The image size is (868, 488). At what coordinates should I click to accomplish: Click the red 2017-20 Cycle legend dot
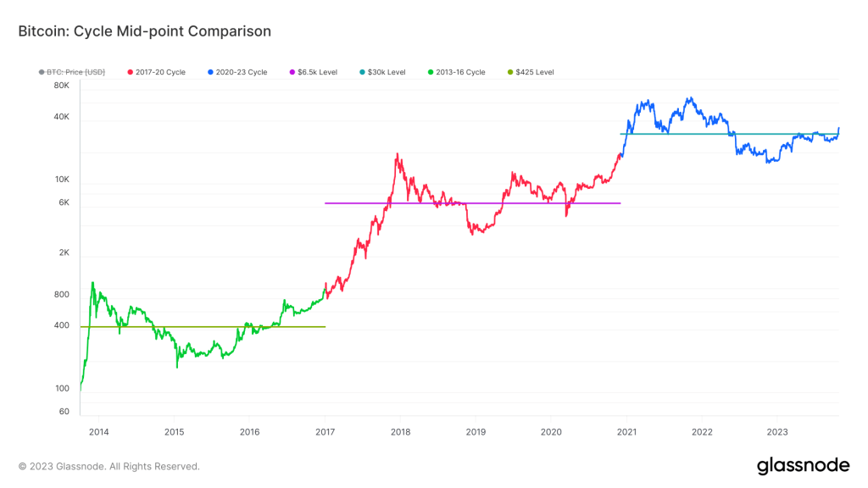pos(129,73)
